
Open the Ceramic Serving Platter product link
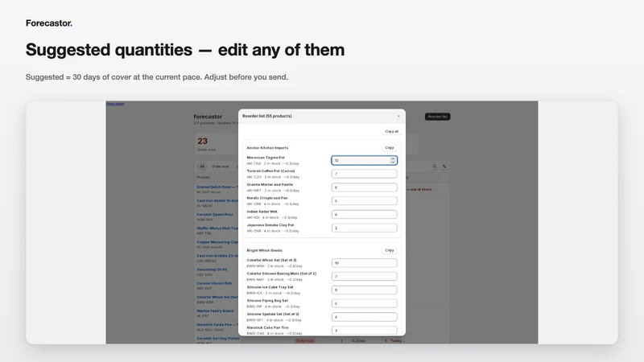tap(217, 338)
